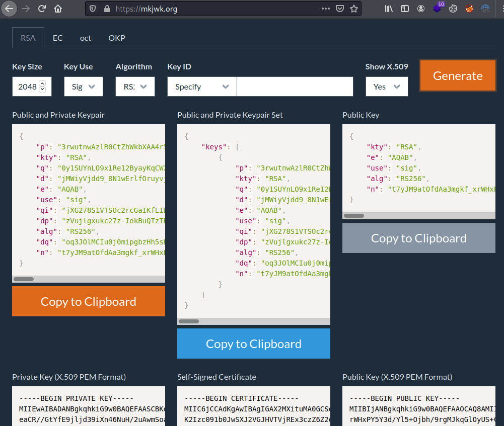The image size is (504, 426).
Task: Open the page actions three-dot menu
Action: point(326,9)
